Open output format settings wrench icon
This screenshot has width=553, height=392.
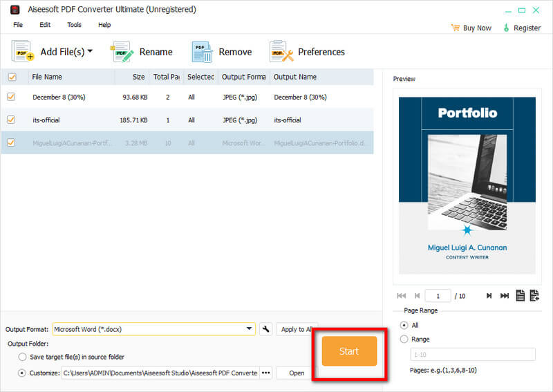(265, 329)
